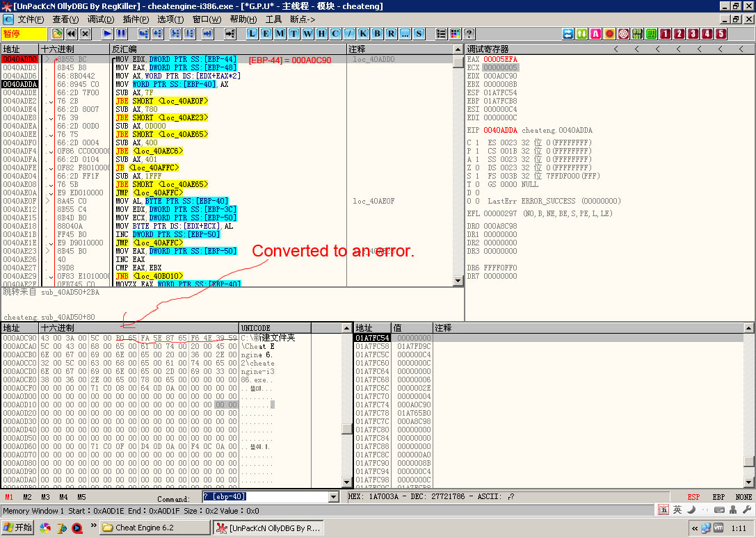The width and height of the screenshot is (756, 538).
Task: Open the Breakpoints window
Action: pos(377,33)
